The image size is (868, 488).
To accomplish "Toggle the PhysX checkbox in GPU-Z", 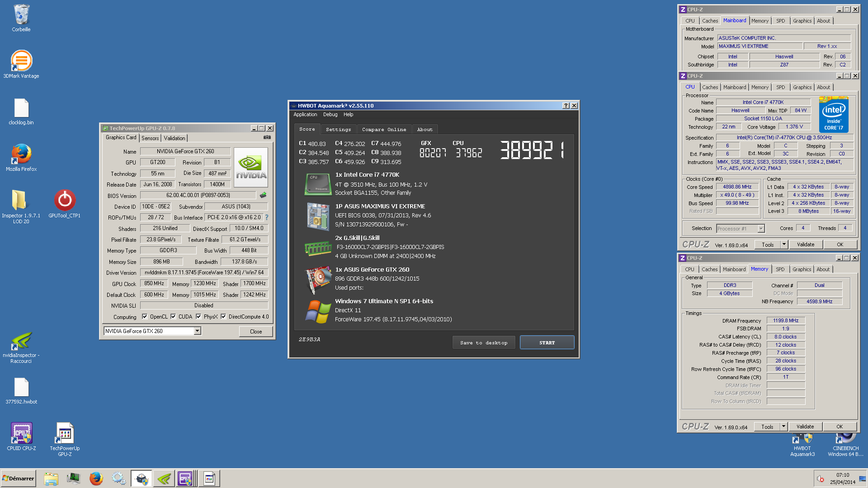I will [x=198, y=317].
